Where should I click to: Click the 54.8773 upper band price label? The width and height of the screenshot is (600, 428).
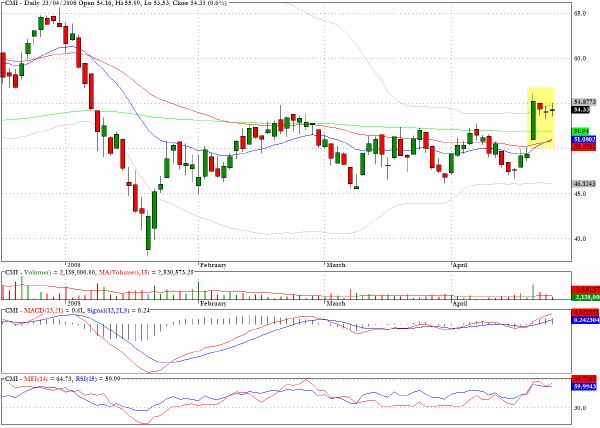tap(584, 102)
